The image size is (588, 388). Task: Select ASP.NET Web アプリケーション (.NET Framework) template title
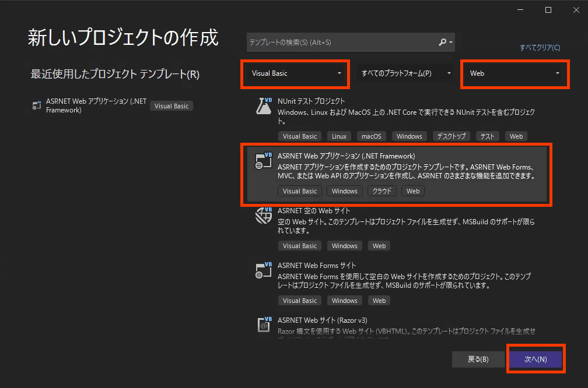click(x=346, y=156)
